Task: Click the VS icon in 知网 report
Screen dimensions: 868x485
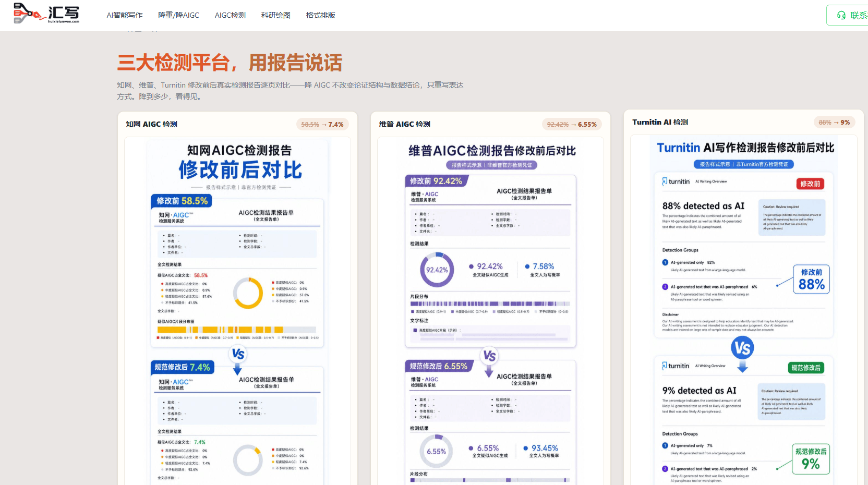Action: (x=238, y=354)
